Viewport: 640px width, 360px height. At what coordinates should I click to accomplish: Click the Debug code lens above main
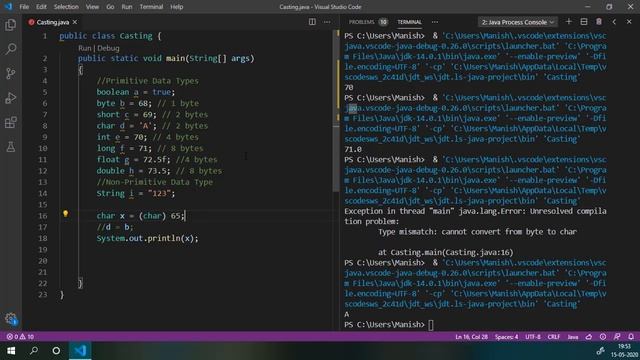click(109, 48)
